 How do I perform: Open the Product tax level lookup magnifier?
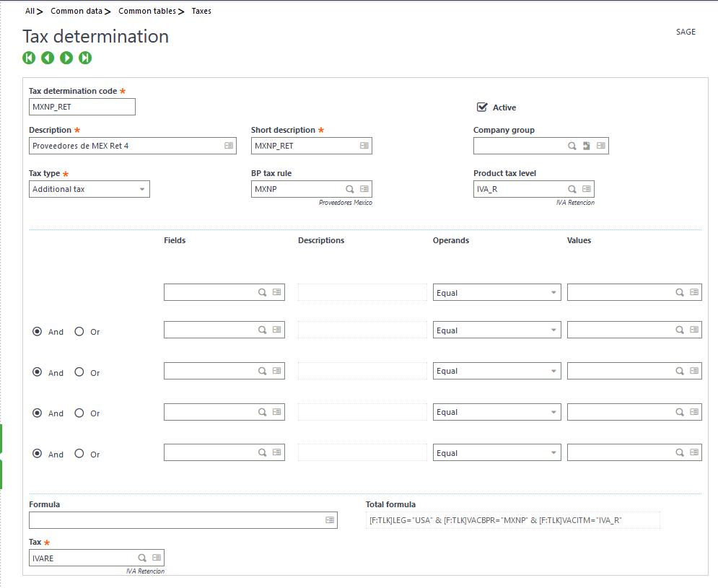coord(572,188)
